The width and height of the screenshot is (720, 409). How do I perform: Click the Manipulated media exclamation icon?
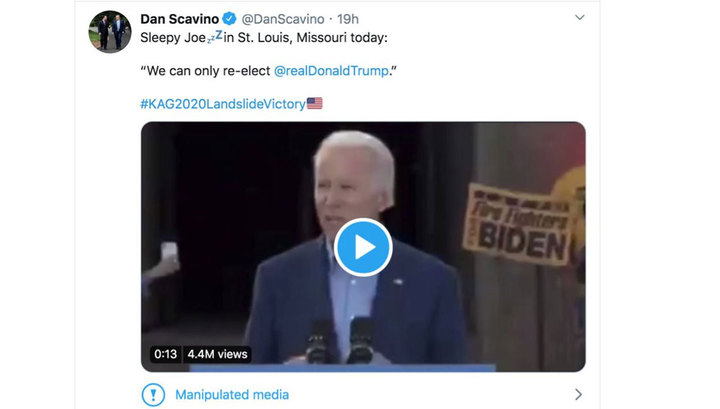pos(152,394)
